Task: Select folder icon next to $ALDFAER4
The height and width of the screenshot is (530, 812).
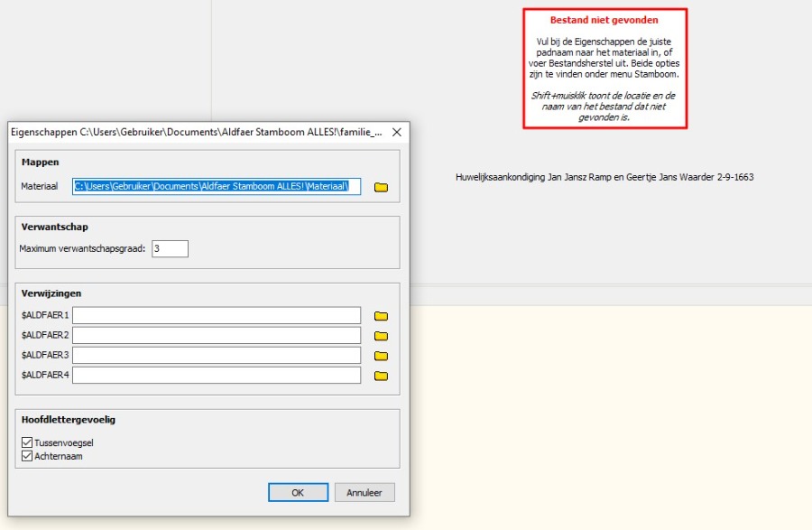Action: click(381, 376)
